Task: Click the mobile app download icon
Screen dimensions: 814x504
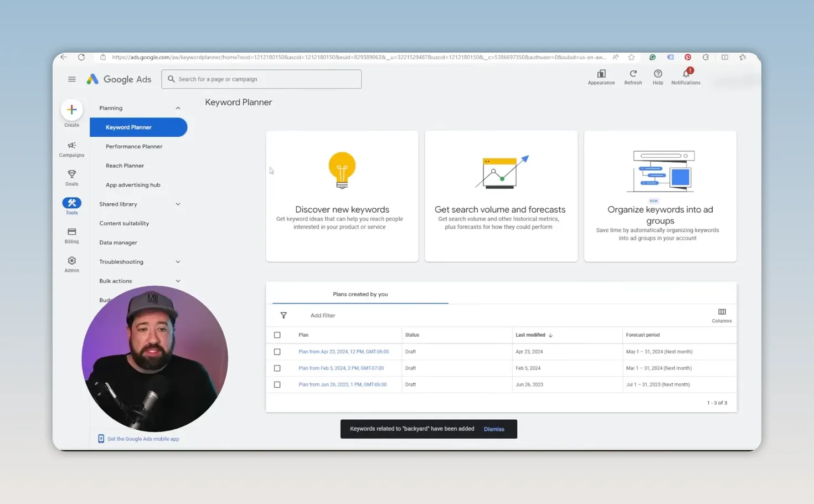Action: tap(101, 439)
